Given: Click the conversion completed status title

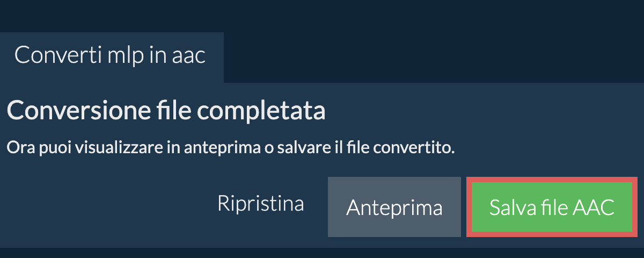Looking at the screenshot, I should [166, 111].
